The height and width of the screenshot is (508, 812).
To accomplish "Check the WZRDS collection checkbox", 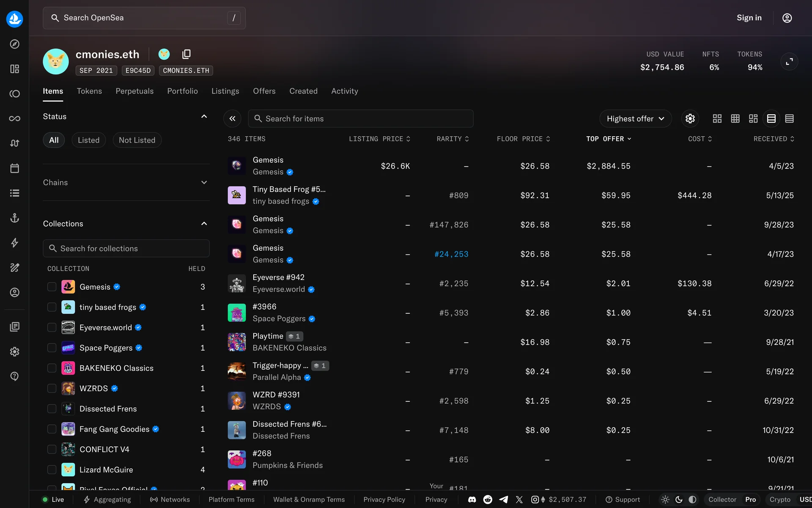I will coord(52,389).
